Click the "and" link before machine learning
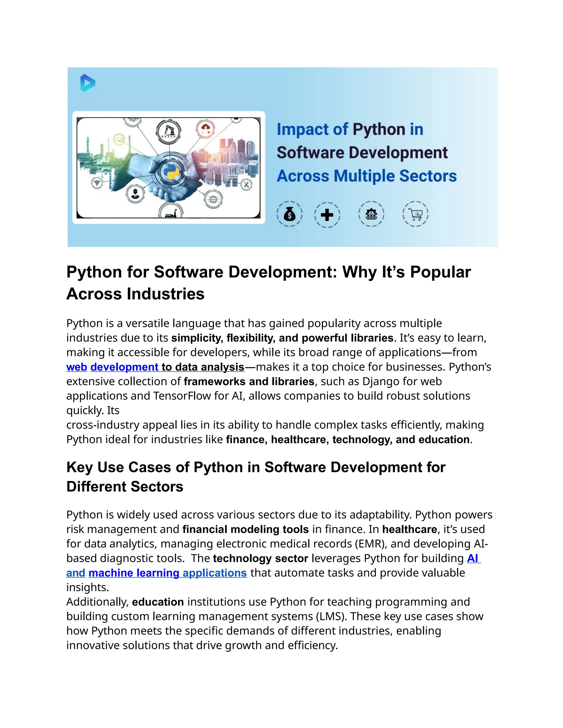The image size is (563, 728). pos(76,573)
